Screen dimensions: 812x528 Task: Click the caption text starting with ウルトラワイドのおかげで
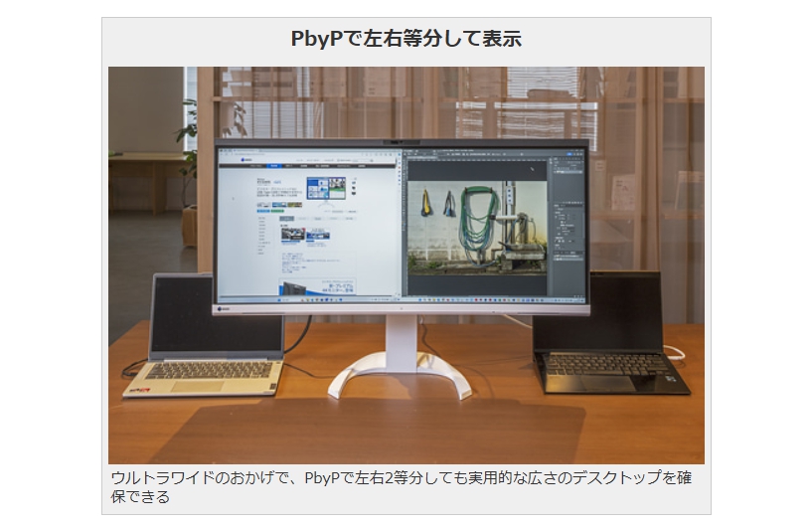pyautogui.click(x=406, y=486)
